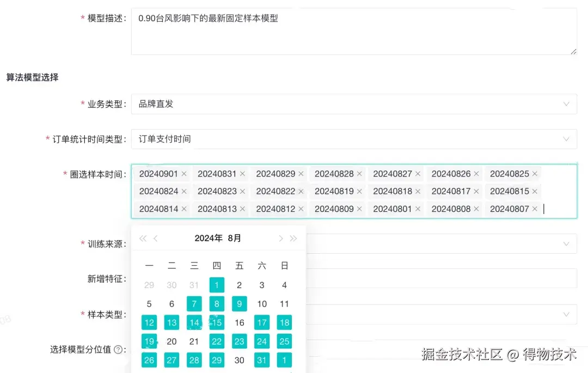This screenshot has width=588, height=373.
Task: Remove the 20240818 date tag
Action: point(418,191)
